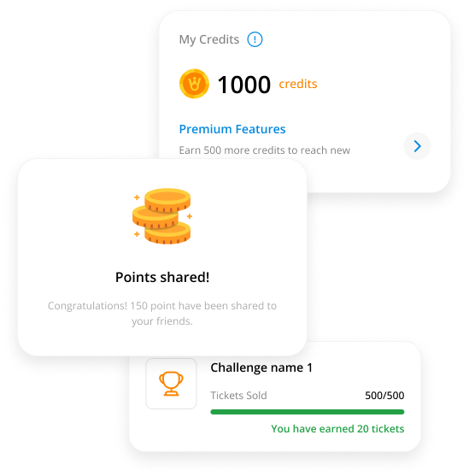This screenshot has height=476, width=469.
Task: Click the green tickets progress bar
Action: 308,412
